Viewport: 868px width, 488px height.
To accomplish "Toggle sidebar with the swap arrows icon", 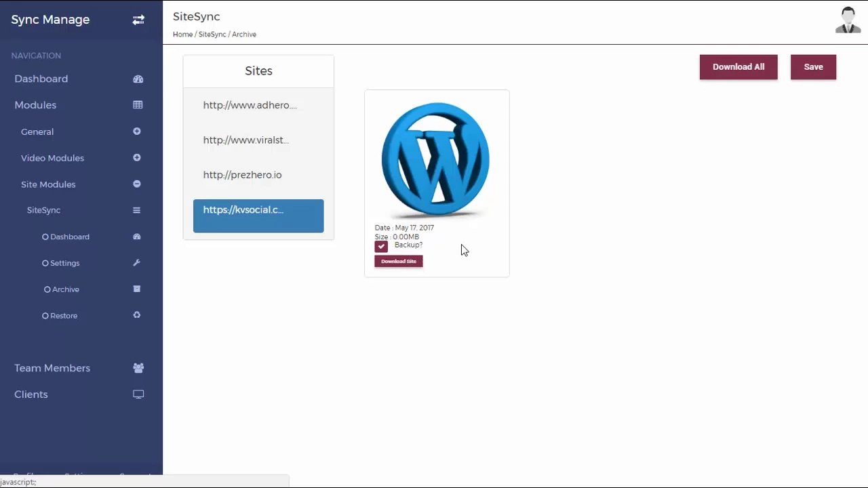I will point(138,20).
